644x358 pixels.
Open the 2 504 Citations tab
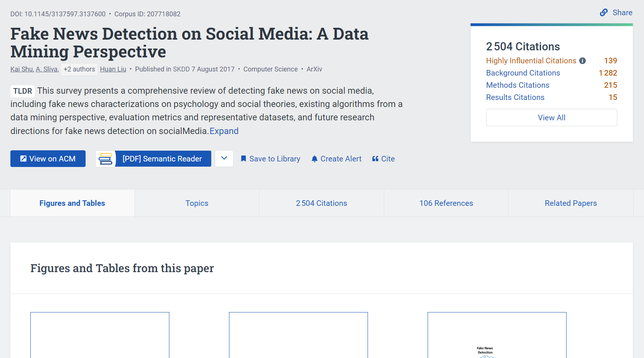point(321,203)
